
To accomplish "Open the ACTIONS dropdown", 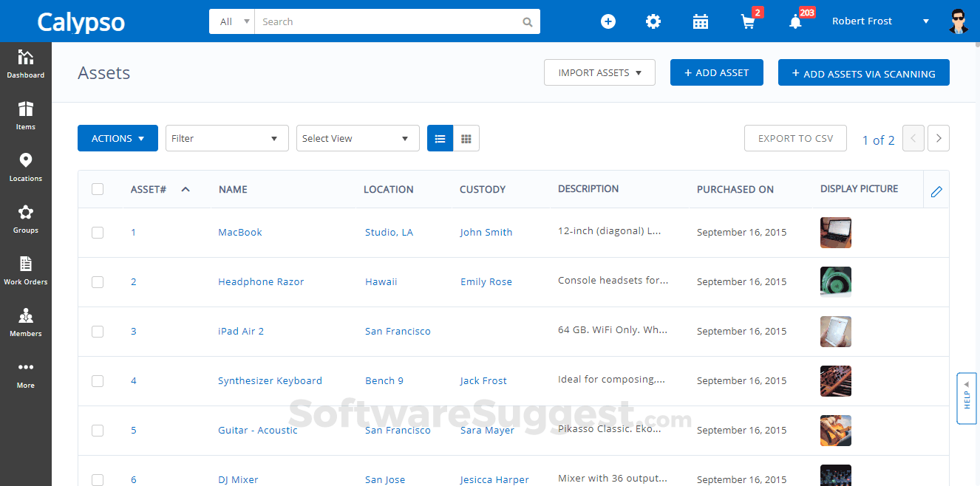I will 118,138.
